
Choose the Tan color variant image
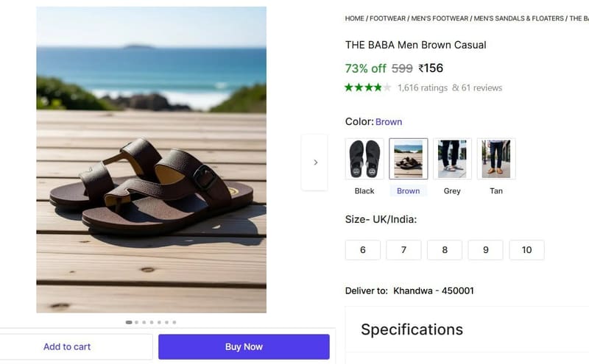(x=496, y=158)
